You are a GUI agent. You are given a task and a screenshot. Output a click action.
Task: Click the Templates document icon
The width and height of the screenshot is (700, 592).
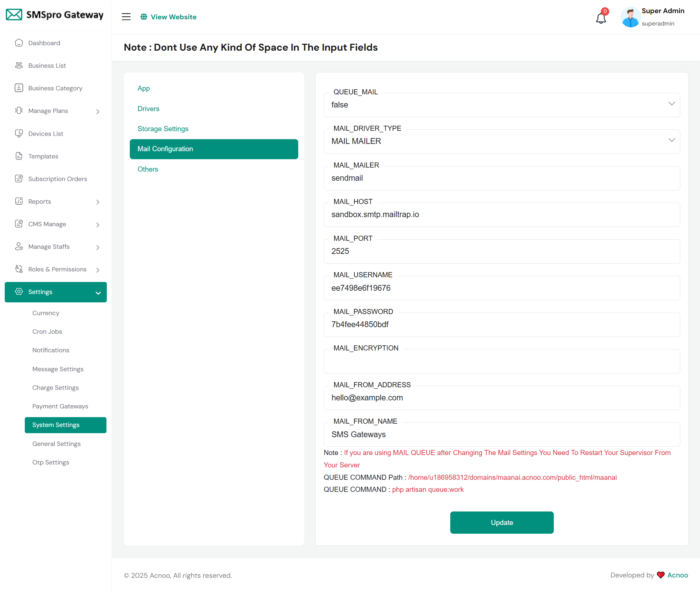(19, 156)
